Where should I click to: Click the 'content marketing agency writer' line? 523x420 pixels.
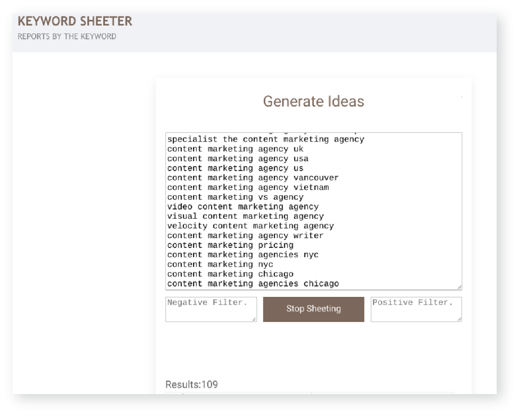coord(245,236)
